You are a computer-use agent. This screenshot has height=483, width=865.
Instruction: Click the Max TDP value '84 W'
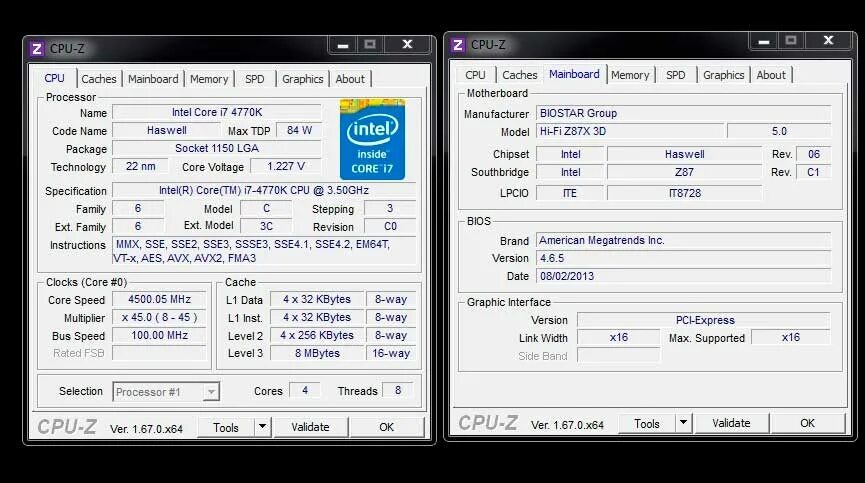pyautogui.click(x=299, y=131)
